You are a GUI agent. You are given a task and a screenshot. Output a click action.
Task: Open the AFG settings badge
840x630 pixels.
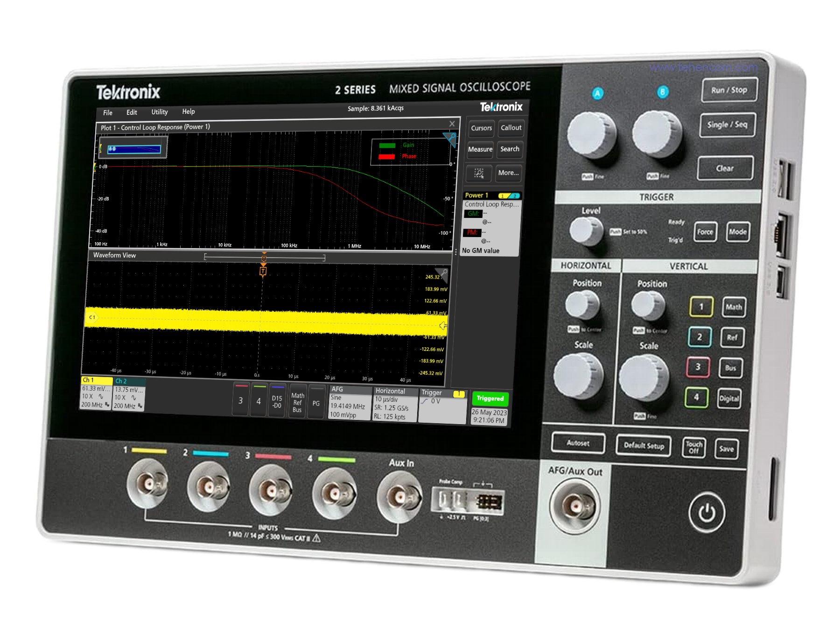tap(350, 402)
